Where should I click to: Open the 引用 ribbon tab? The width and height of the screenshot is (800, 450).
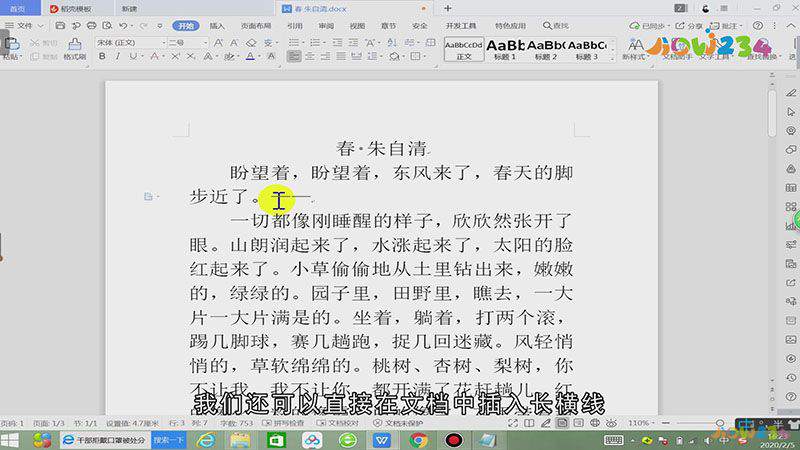pyautogui.click(x=294, y=26)
